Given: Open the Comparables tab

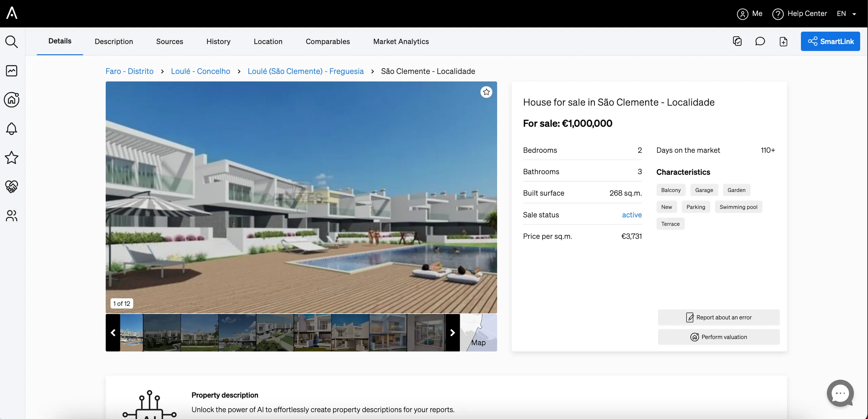Looking at the screenshot, I should point(328,41).
